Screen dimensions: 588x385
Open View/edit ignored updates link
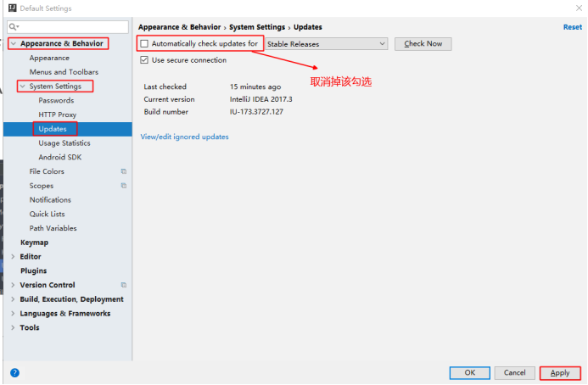[184, 137]
